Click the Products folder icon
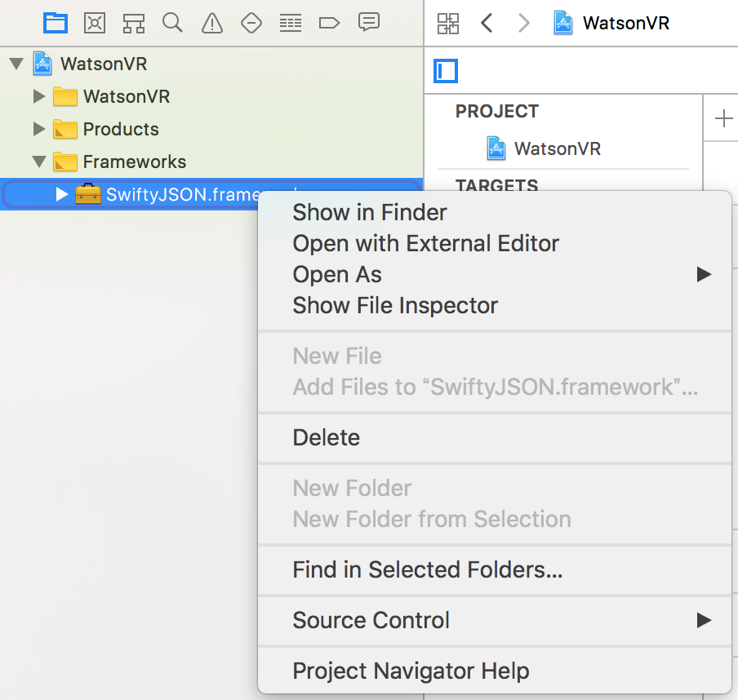Screen dimensions: 738x700 click(65, 129)
